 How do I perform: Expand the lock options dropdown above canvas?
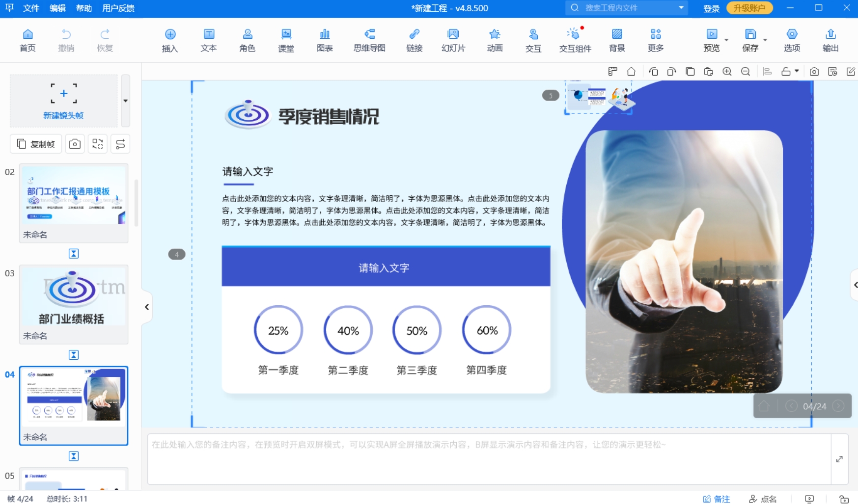tap(797, 71)
